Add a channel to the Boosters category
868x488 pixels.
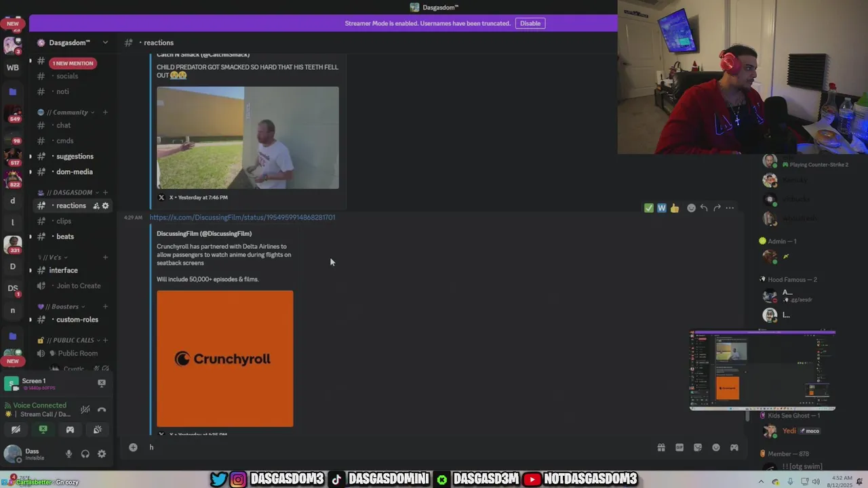105,306
